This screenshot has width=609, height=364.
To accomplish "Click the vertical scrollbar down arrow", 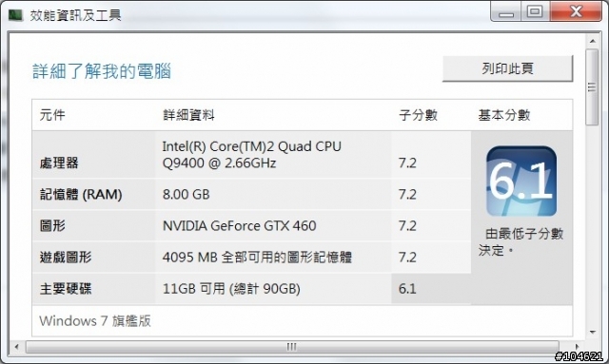I will point(592,333).
